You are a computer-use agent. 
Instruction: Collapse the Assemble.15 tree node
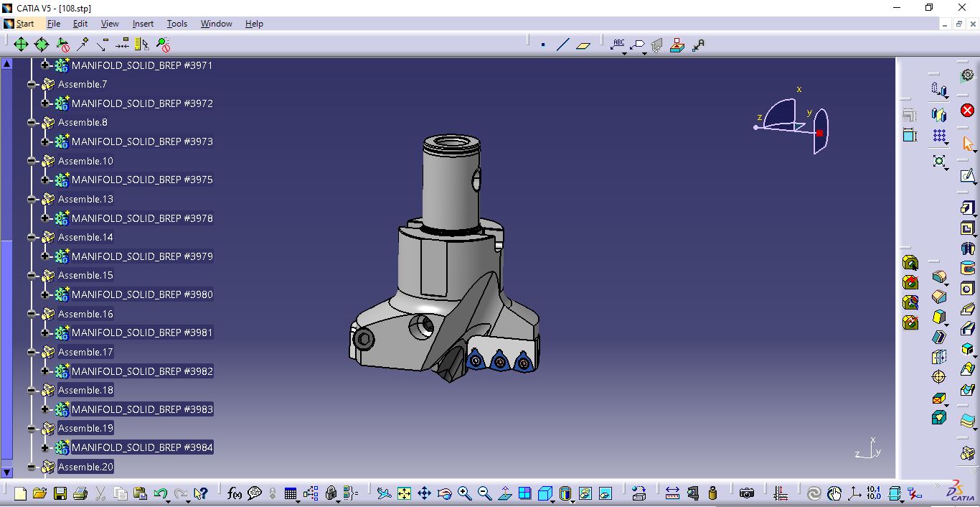[x=32, y=276]
